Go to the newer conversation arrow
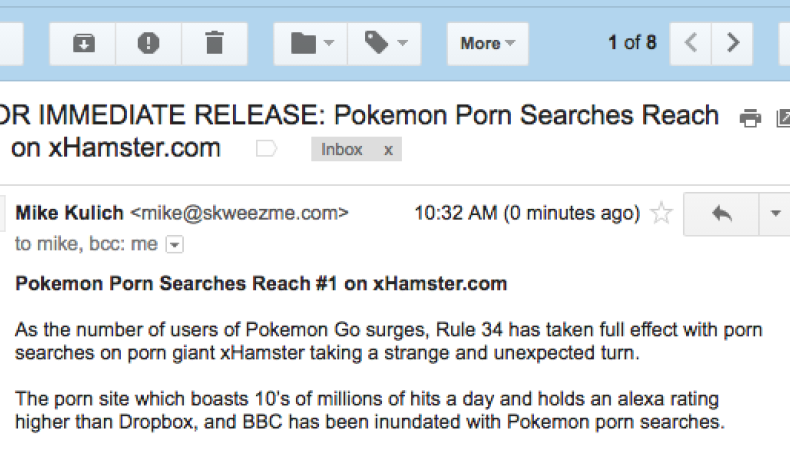The image size is (790, 450). [690, 43]
